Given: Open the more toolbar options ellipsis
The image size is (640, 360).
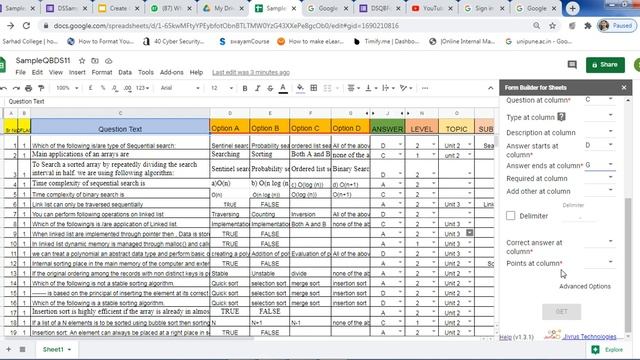Looking at the screenshot, I should click(x=425, y=88).
